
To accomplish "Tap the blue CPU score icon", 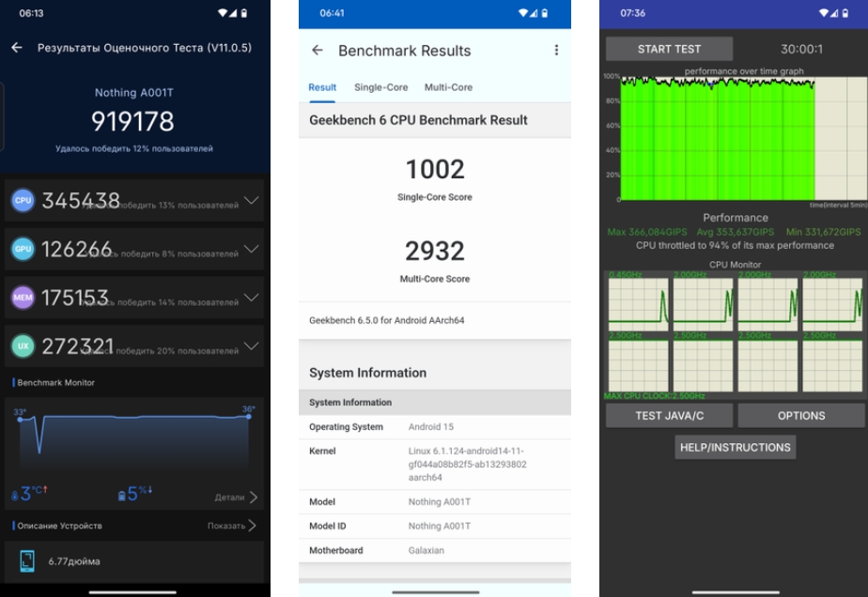I will pos(23,200).
